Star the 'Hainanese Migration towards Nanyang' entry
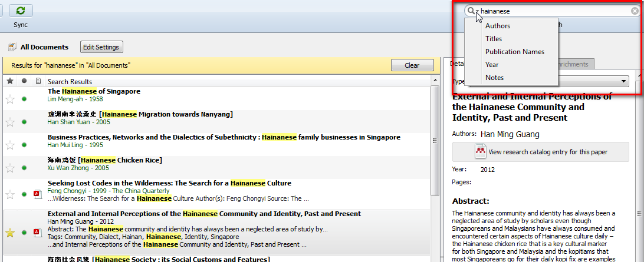 pos(10,122)
